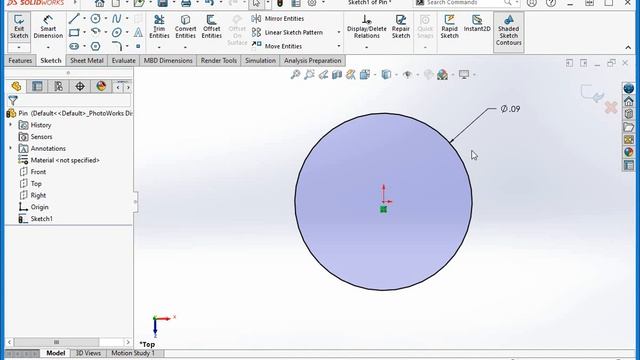The width and height of the screenshot is (640, 360).
Task: Open the ConfigurationManager tab
Action: coord(59,86)
